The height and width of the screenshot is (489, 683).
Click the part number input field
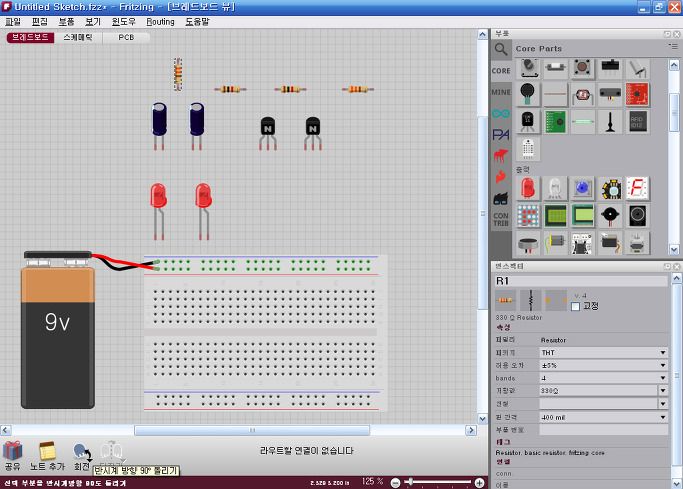click(603, 430)
